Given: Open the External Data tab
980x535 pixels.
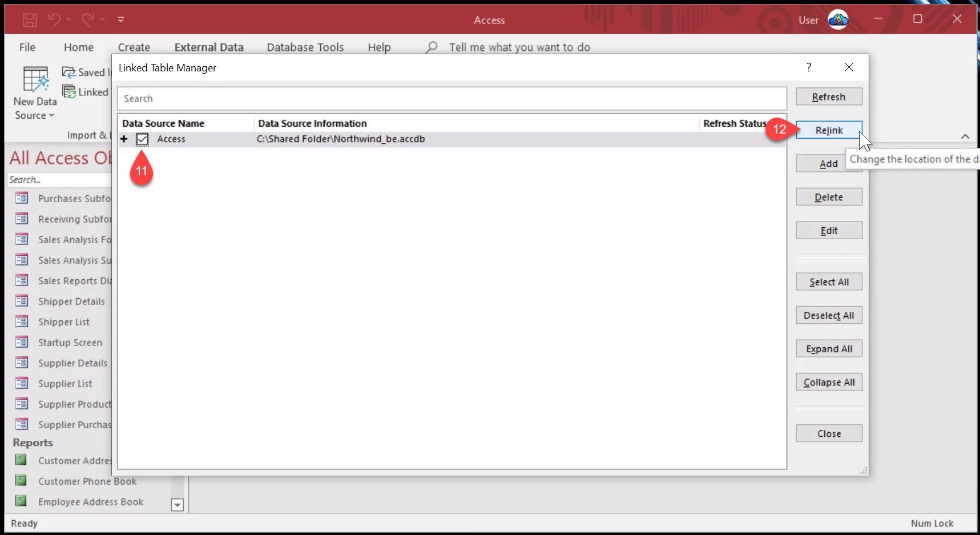Looking at the screenshot, I should [209, 47].
